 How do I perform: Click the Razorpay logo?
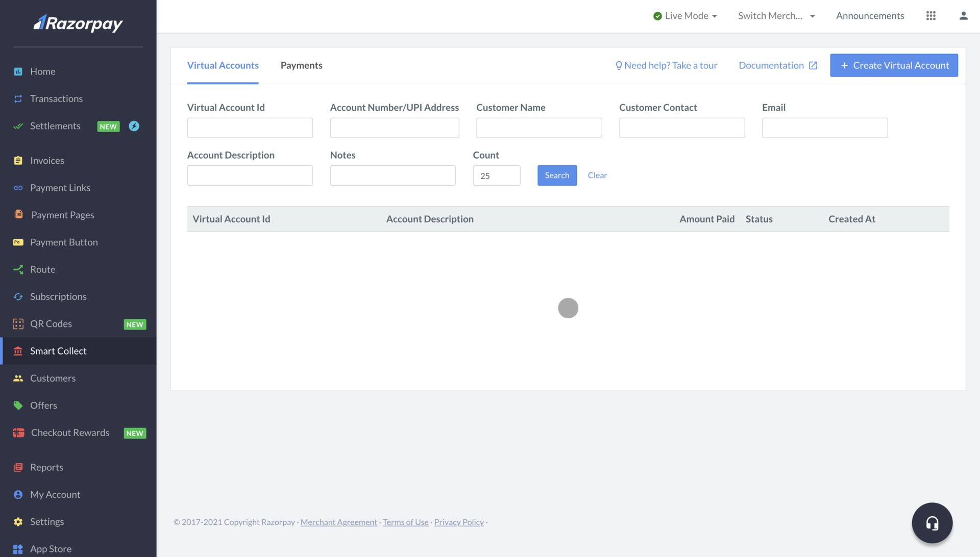(78, 23)
